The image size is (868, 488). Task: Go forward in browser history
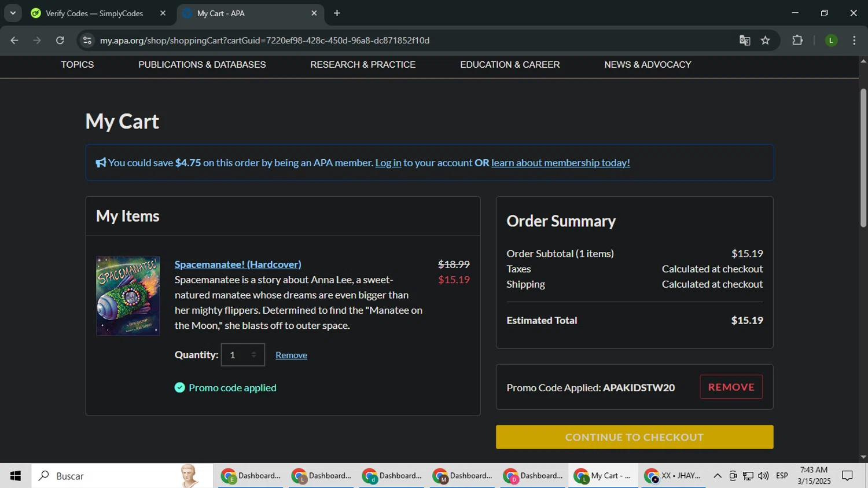(x=37, y=41)
